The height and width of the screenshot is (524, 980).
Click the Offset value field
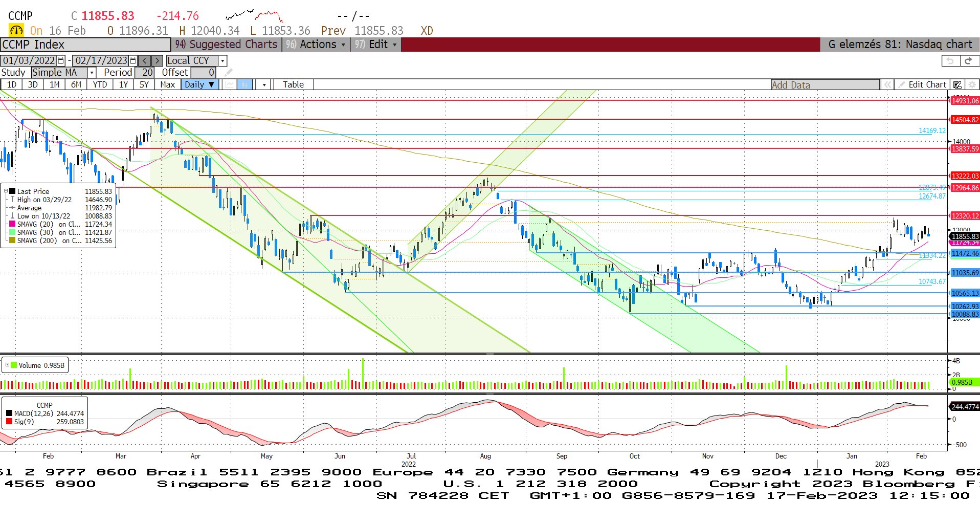tap(203, 73)
